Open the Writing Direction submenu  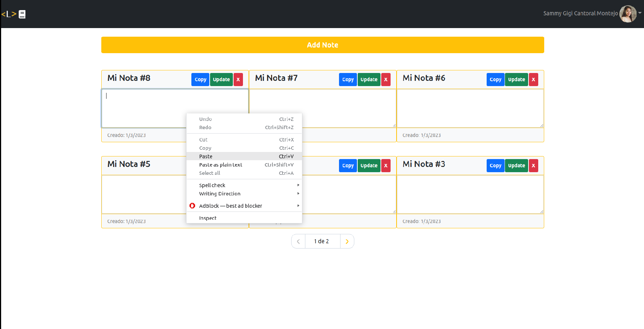pyautogui.click(x=244, y=194)
